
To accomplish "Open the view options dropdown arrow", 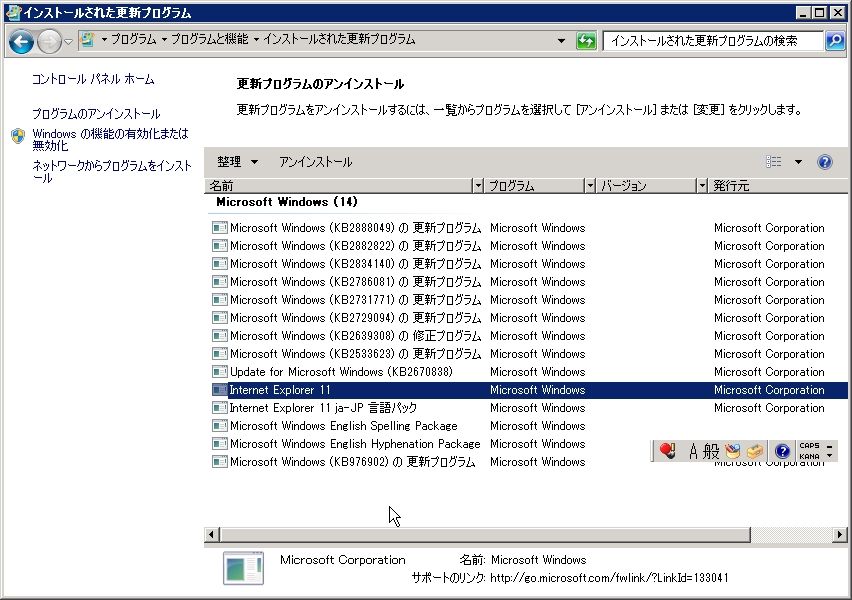I will tap(798, 162).
